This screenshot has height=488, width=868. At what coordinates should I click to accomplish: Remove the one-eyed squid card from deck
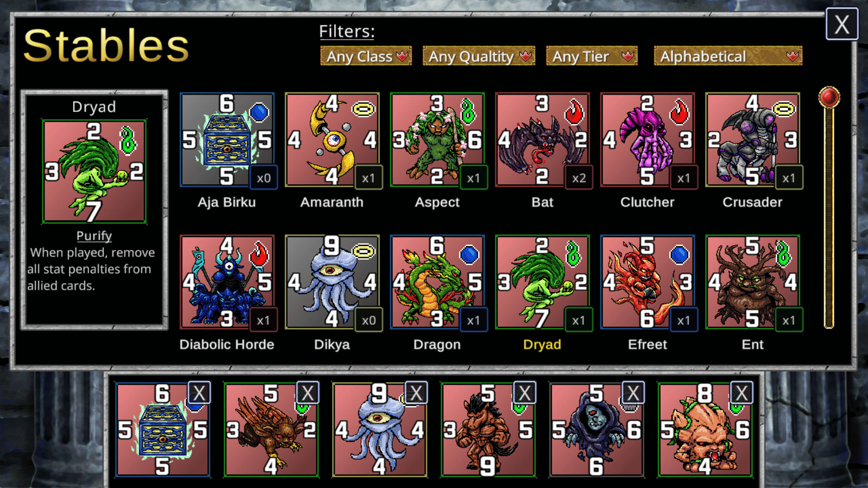coord(416,393)
